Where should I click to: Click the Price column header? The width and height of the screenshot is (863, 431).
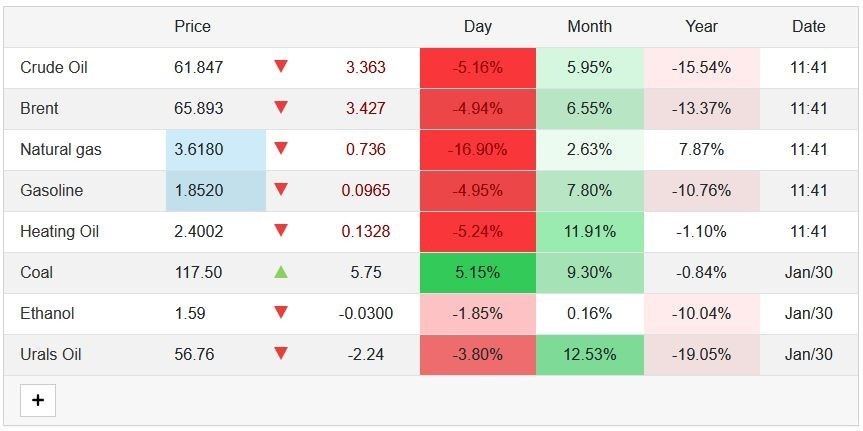coord(192,27)
